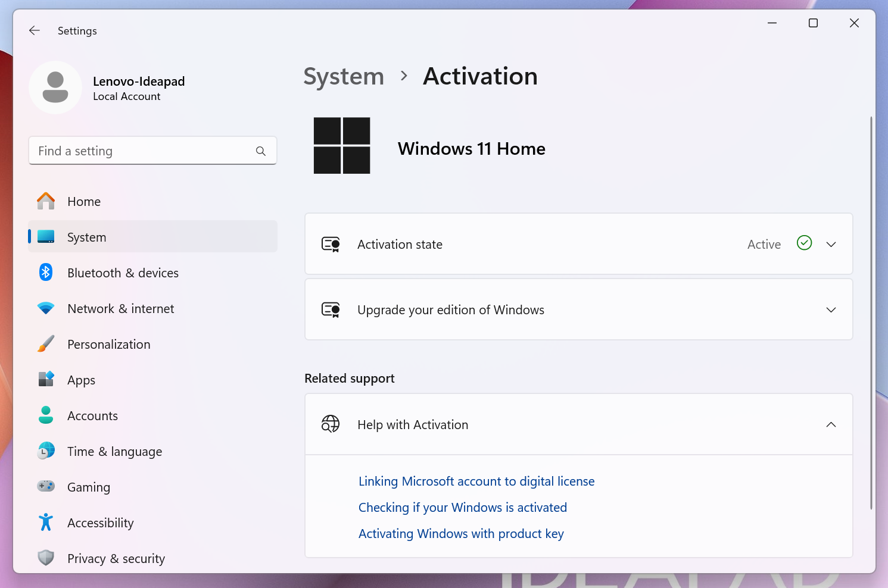The image size is (888, 588).
Task: Click the Apps icon in sidebar
Action: coord(46,379)
